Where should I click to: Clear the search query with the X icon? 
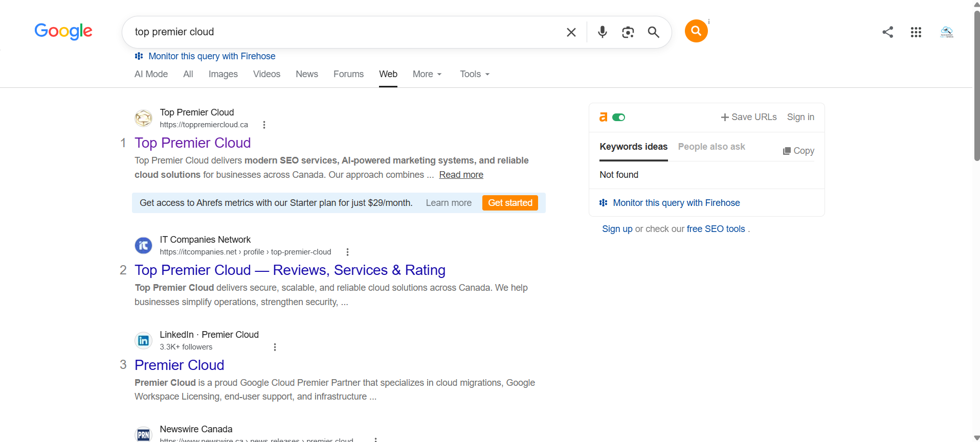pyautogui.click(x=571, y=32)
